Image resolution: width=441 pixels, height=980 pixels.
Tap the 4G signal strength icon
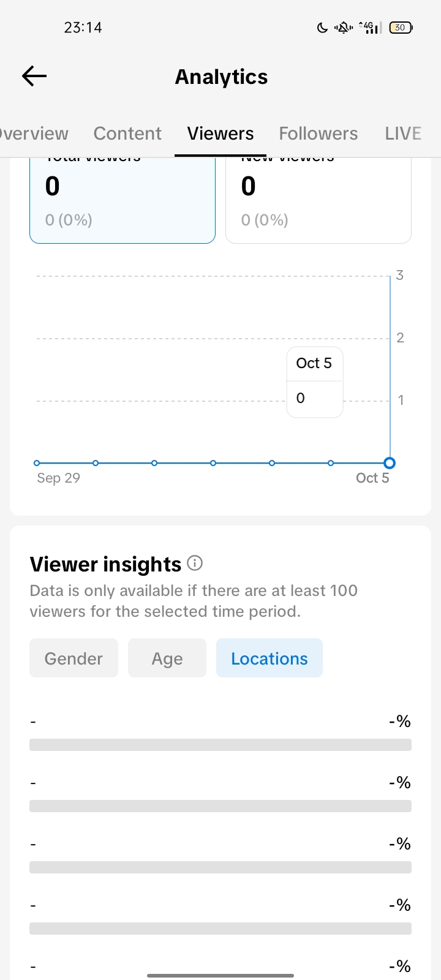371,28
